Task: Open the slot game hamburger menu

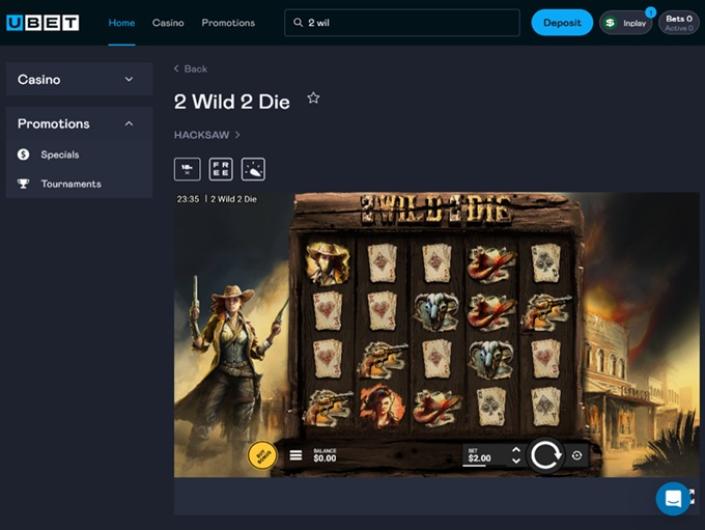Action: 296,455
